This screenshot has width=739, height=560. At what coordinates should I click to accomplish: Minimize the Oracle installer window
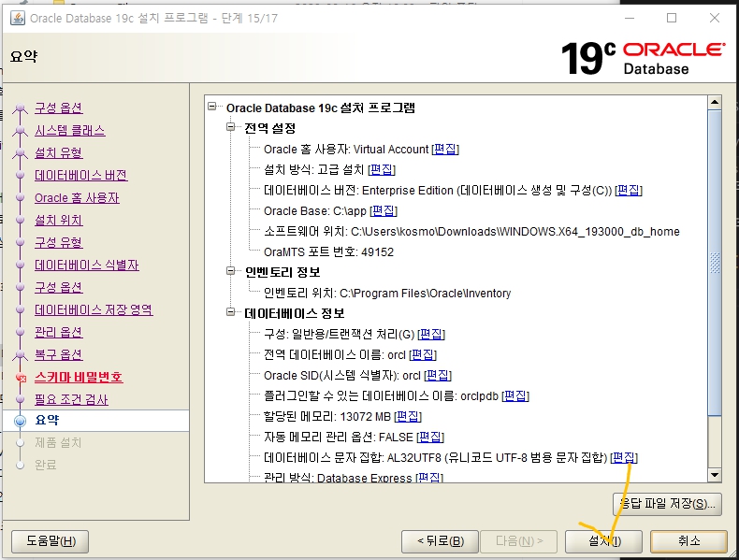pyautogui.click(x=630, y=18)
